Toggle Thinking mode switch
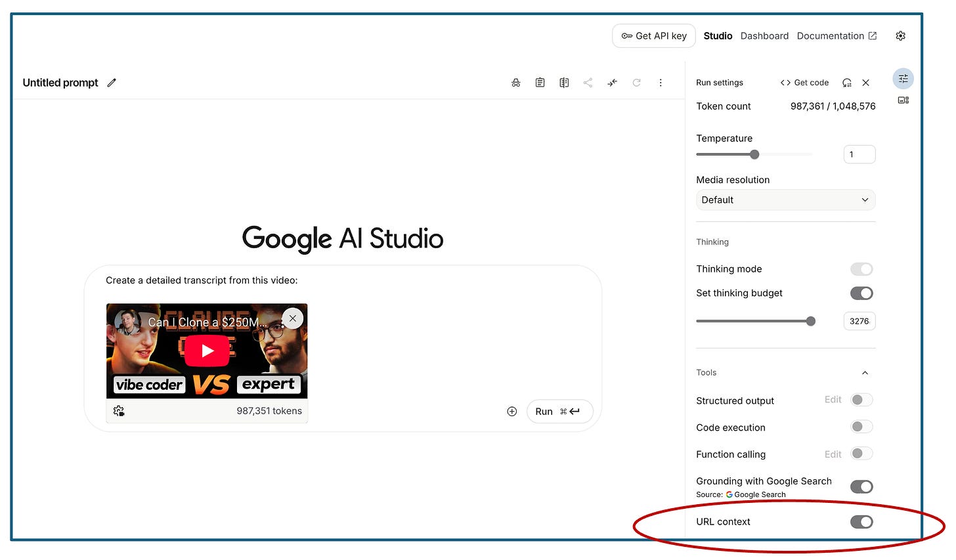The width and height of the screenshot is (956, 560). (861, 269)
